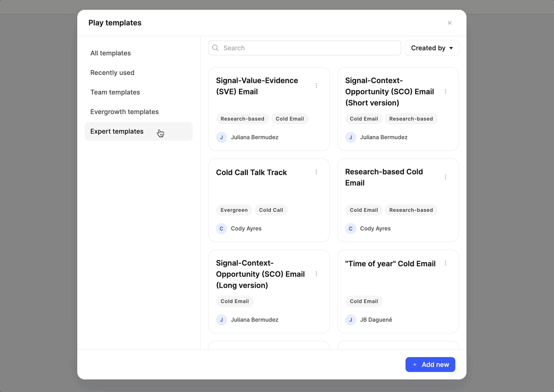Click Juliana Bermudez avatar on SVE Email card
This screenshot has width=554, height=392.
click(222, 137)
